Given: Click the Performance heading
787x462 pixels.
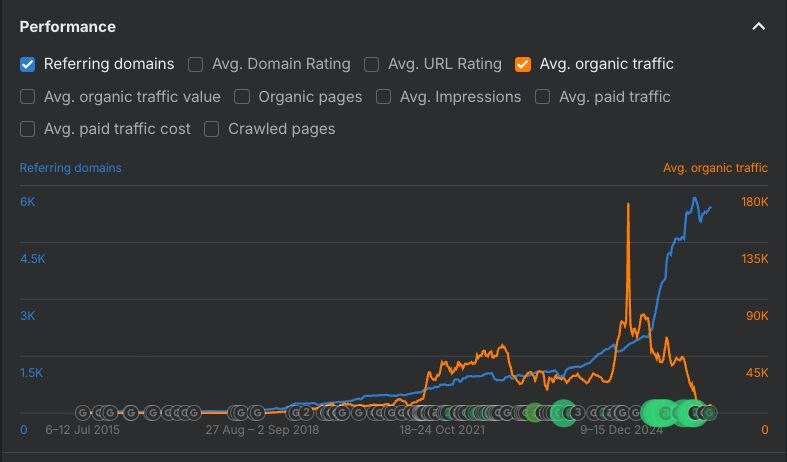Looking at the screenshot, I should tap(67, 27).
